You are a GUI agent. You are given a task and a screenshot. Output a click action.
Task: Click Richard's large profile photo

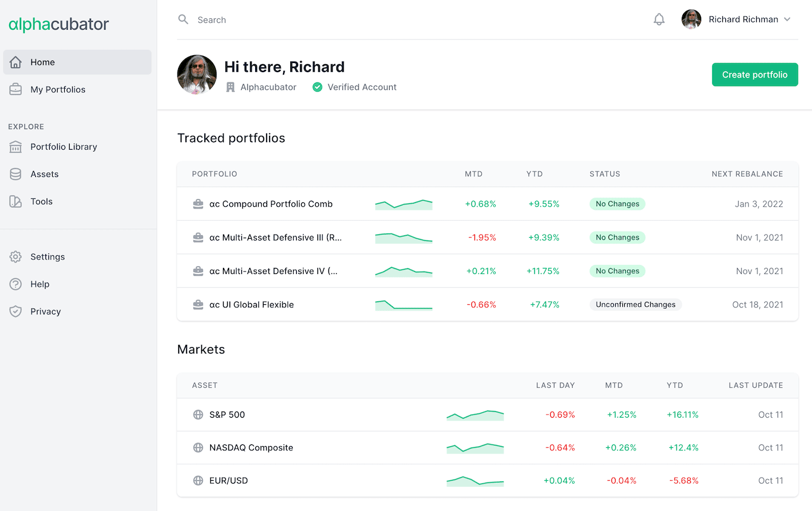[197, 75]
